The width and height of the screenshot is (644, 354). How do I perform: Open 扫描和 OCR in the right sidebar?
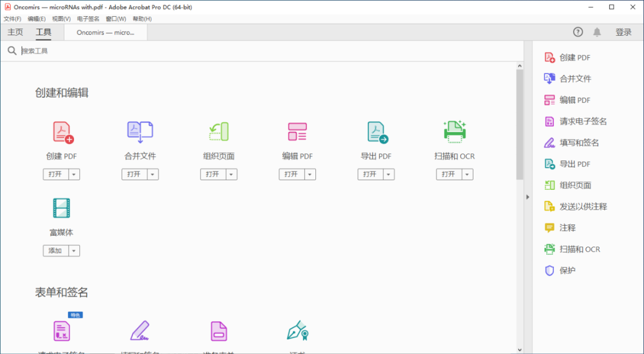click(x=572, y=250)
